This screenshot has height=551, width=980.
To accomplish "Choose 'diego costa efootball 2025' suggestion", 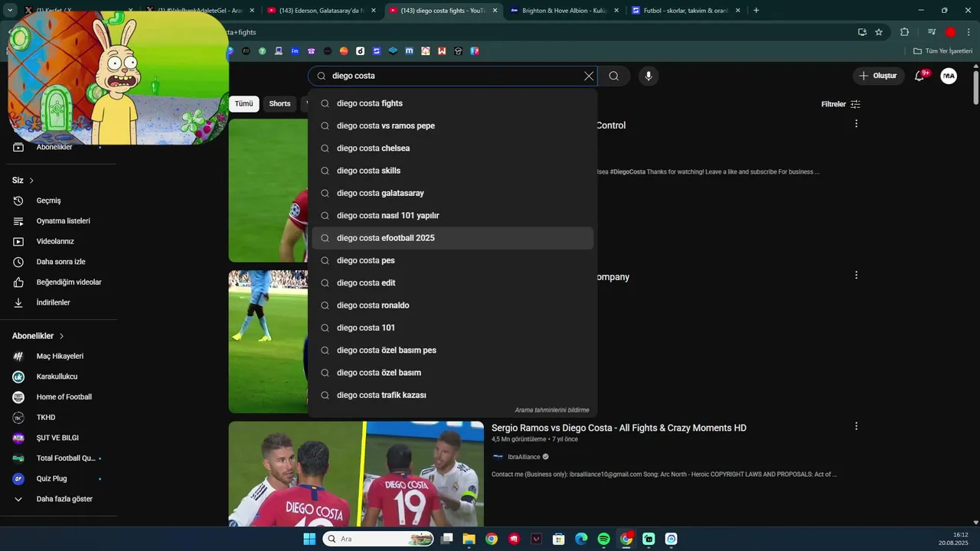I will [x=452, y=238].
